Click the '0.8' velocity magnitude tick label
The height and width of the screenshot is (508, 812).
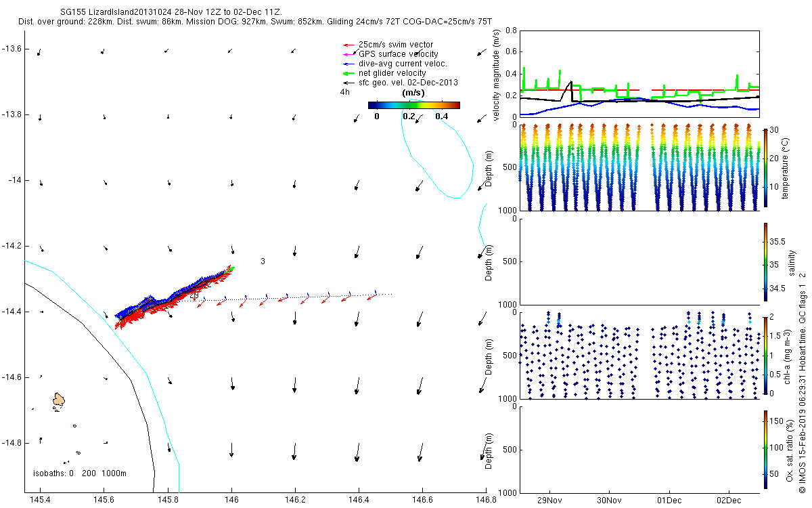point(512,31)
